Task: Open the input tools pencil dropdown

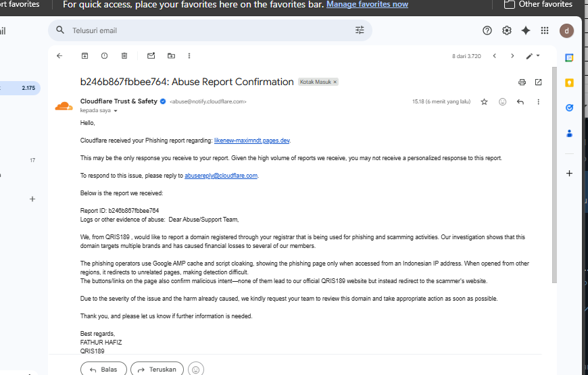Action: (x=533, y=56)
